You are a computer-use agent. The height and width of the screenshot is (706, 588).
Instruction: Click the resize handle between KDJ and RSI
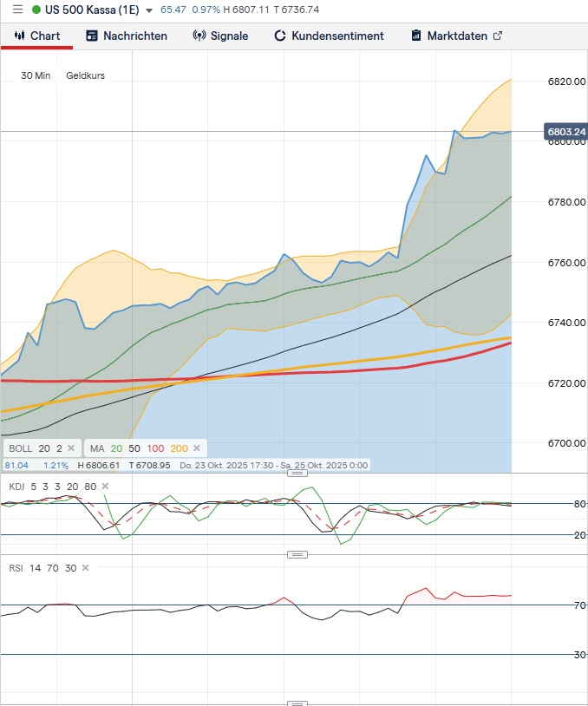pos(297,554)
